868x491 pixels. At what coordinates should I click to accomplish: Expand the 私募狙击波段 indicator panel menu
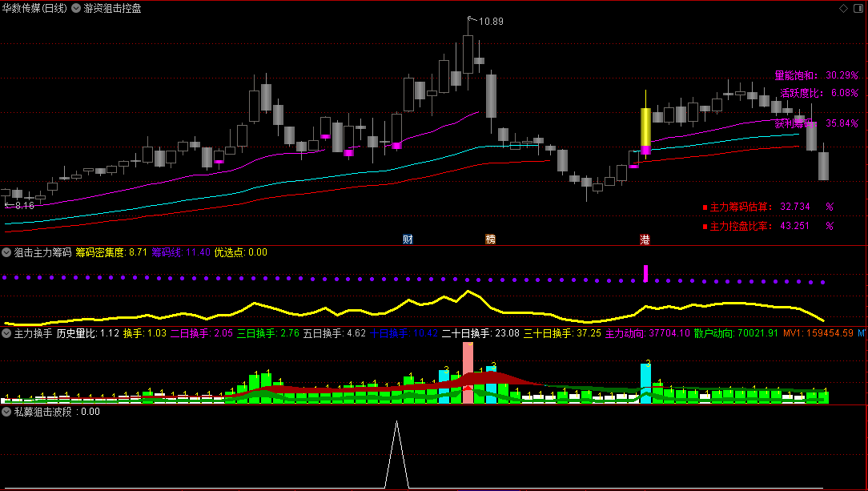[6, 412]
